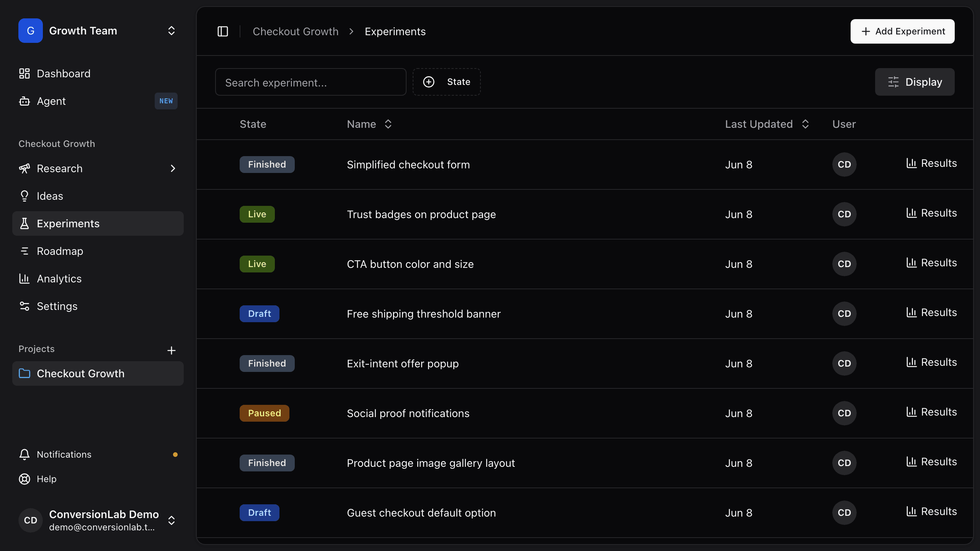This screenshot has width=980, height=551.
Task: Select the Checkout Growth project folder
Action: [98, 373]
